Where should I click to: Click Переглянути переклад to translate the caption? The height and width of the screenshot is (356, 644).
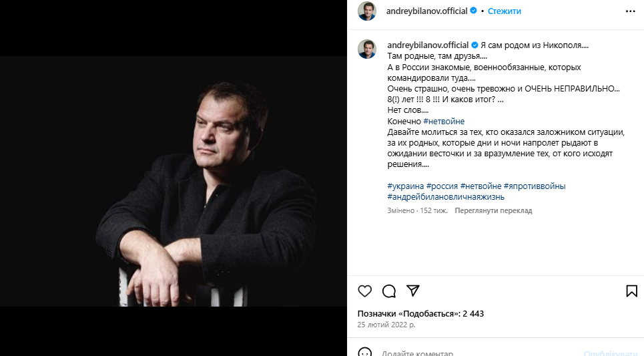coord(493,210)
